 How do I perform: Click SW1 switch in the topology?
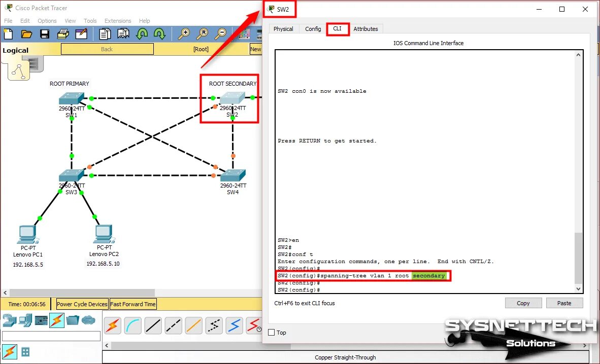[x=71, y=99]
